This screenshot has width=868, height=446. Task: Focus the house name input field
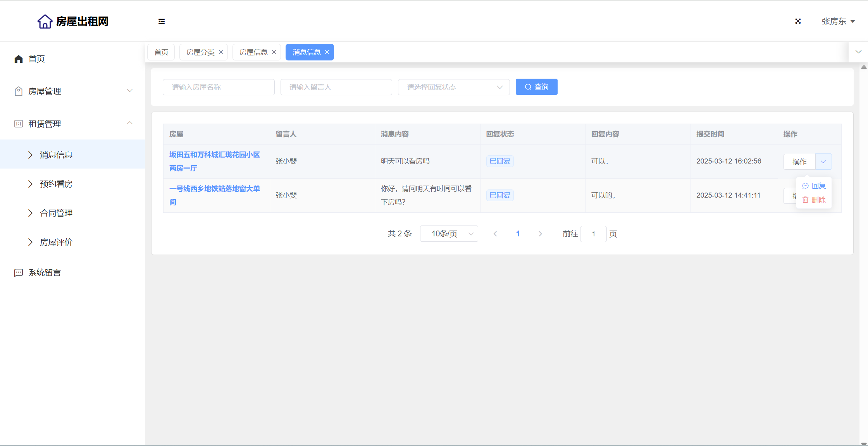[219, 87]
